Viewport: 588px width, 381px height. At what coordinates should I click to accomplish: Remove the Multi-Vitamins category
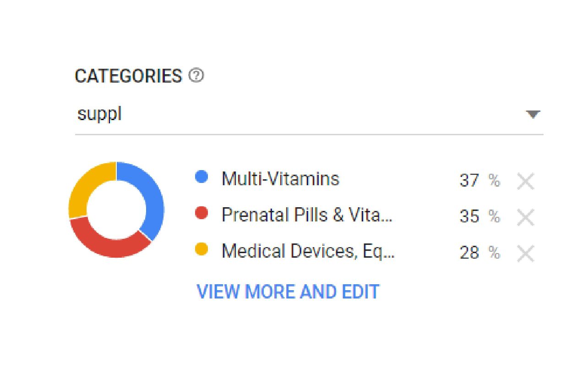coord(525,182)
